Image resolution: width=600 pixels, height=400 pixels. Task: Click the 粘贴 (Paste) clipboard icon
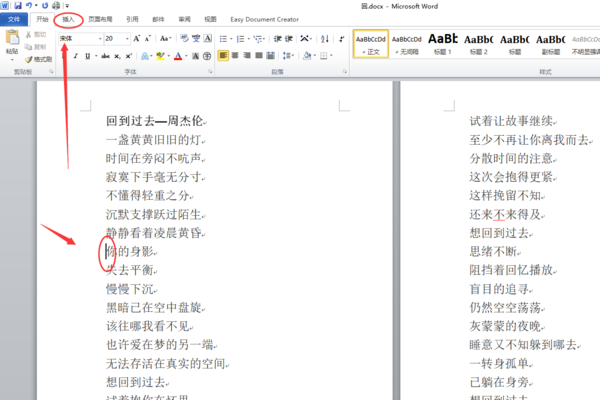point(12,37)
